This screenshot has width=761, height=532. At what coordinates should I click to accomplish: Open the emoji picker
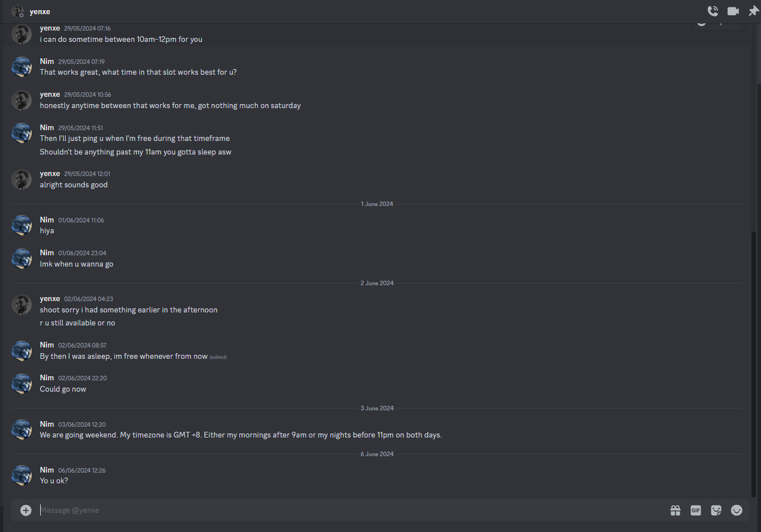coord(737,510)
